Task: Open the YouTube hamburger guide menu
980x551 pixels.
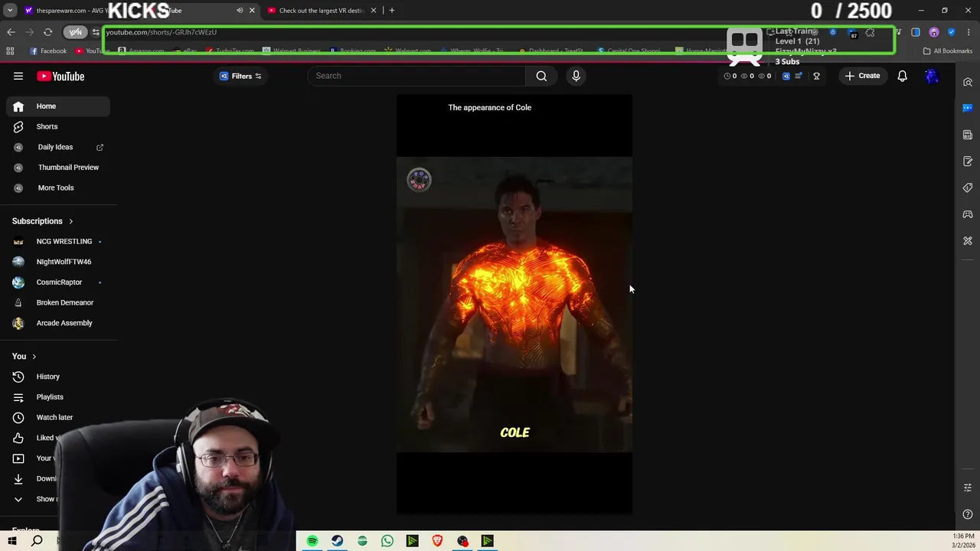Action: [x=18, y=76]
